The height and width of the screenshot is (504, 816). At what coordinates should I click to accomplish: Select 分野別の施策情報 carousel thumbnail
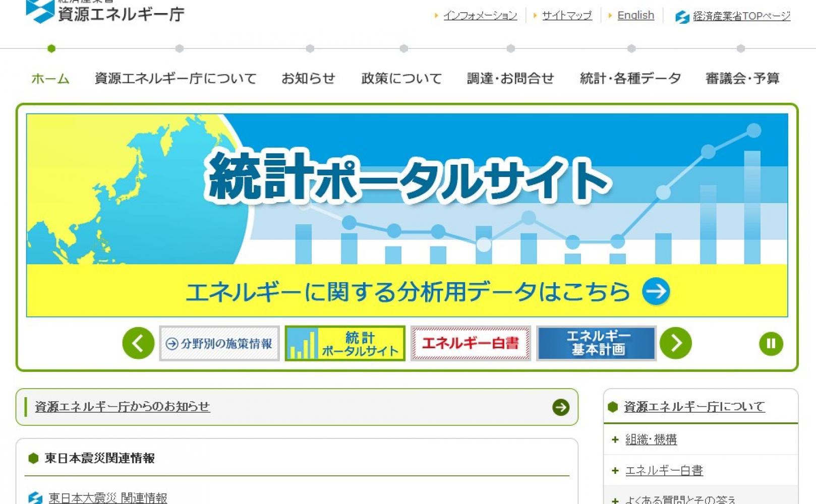pos(219,344)
